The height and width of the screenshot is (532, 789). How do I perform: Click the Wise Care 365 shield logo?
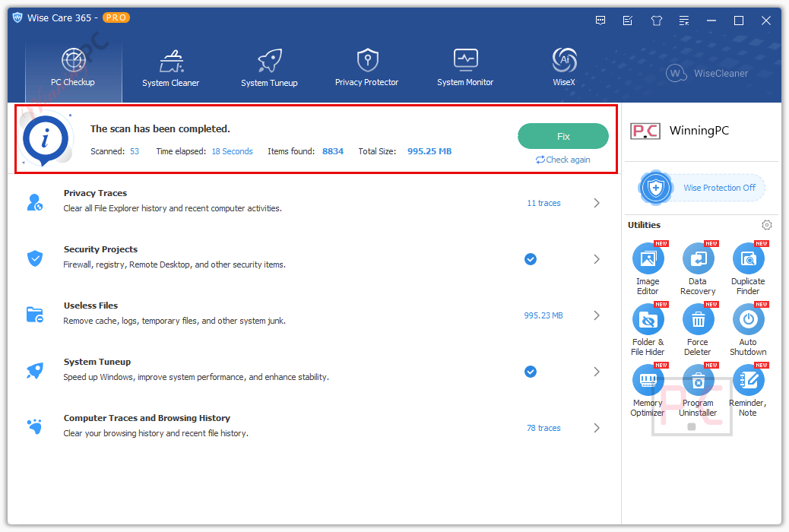coord(17,17)
